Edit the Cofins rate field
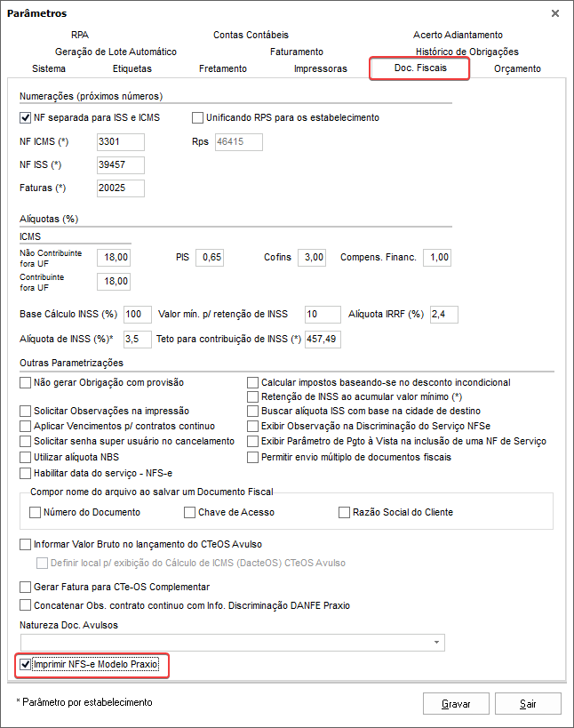The height and width of the screenshot is (728, 574). (x=312, y=258)
